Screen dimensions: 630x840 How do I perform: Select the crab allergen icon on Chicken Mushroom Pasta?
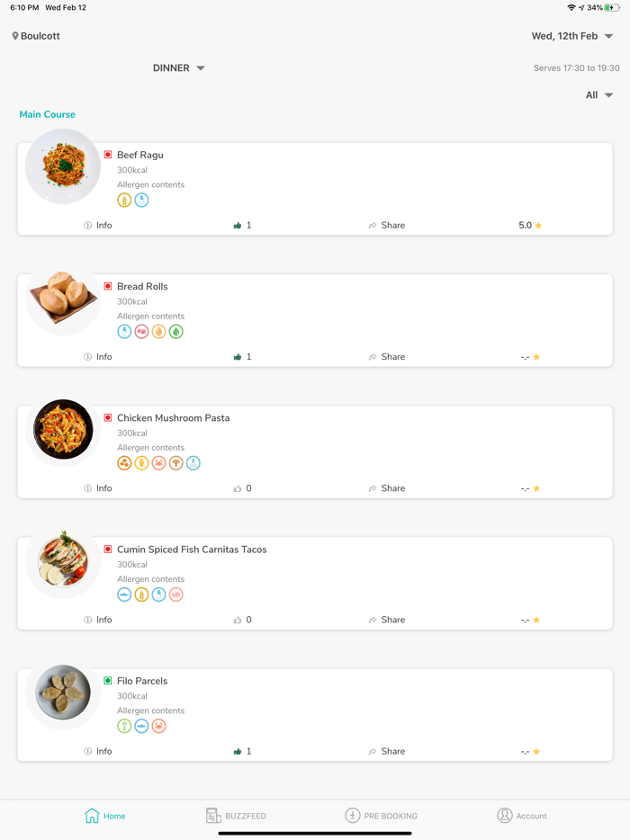point(158,463)
